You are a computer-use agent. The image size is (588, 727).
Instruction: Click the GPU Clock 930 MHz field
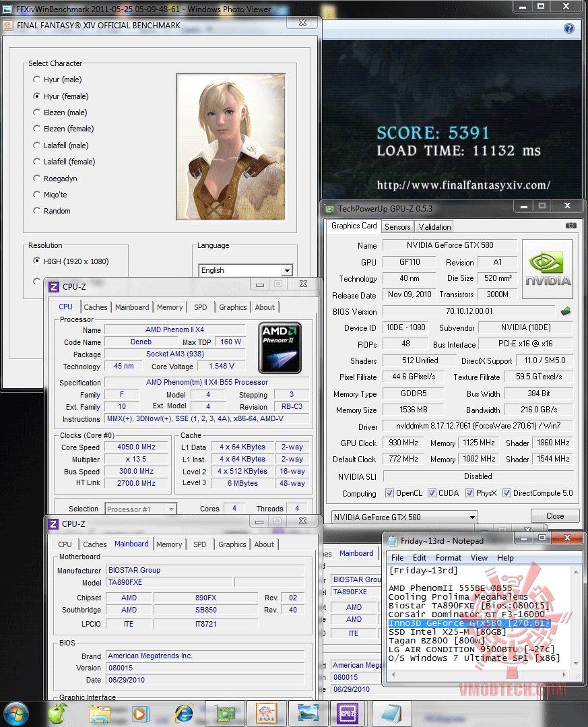pos(403,443)
